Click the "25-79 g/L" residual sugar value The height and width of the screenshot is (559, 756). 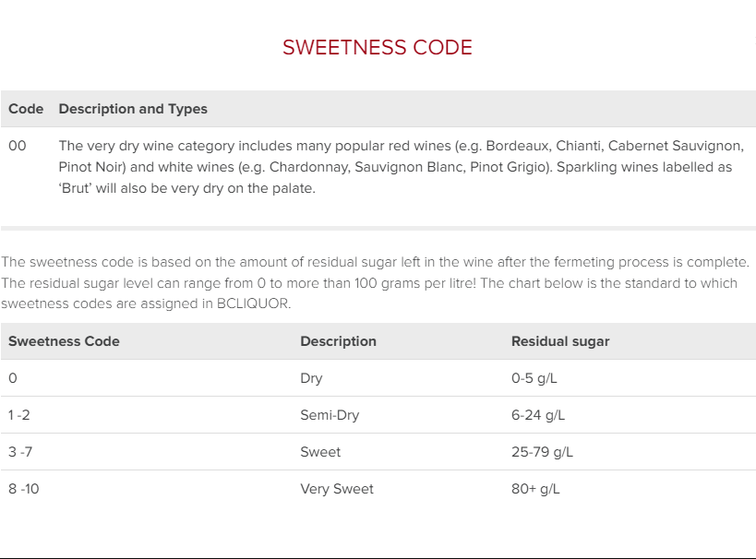(x=542, y=452)
